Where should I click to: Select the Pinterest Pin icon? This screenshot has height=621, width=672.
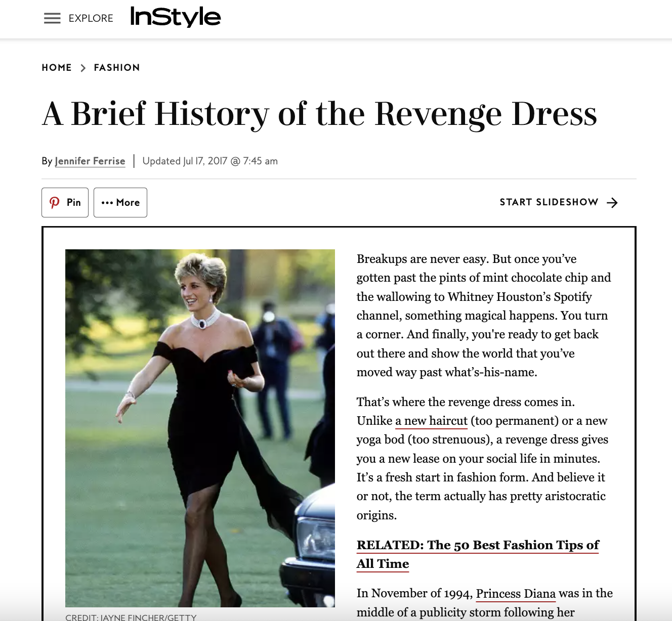pos(55,202)
